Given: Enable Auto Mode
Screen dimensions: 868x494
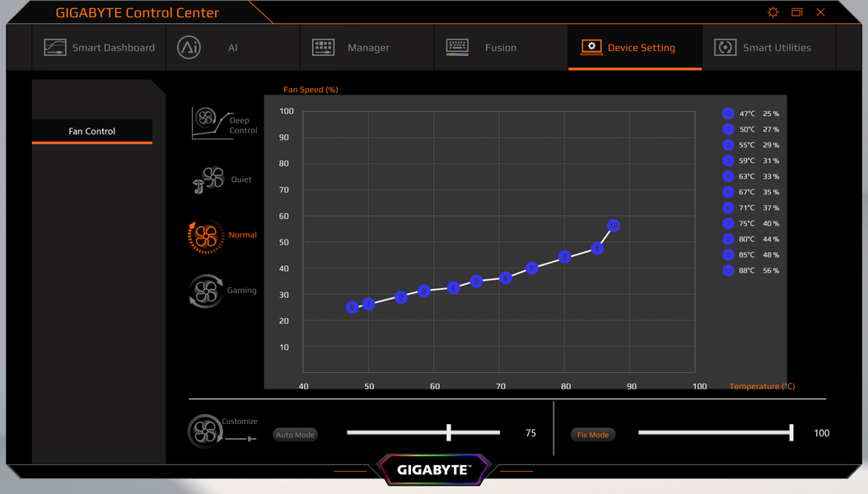Looking at the screenshot, I should tap(295, 435).
